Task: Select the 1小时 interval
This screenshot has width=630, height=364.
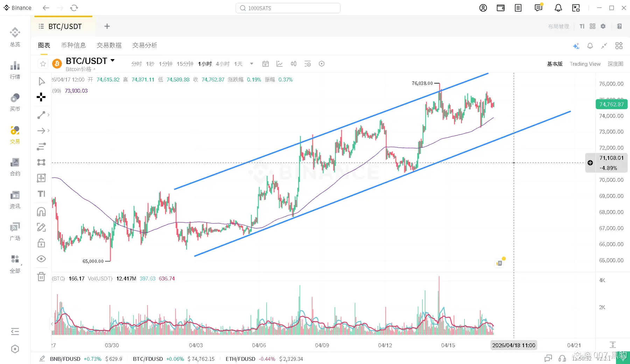Action: click(x=205, y=64)
